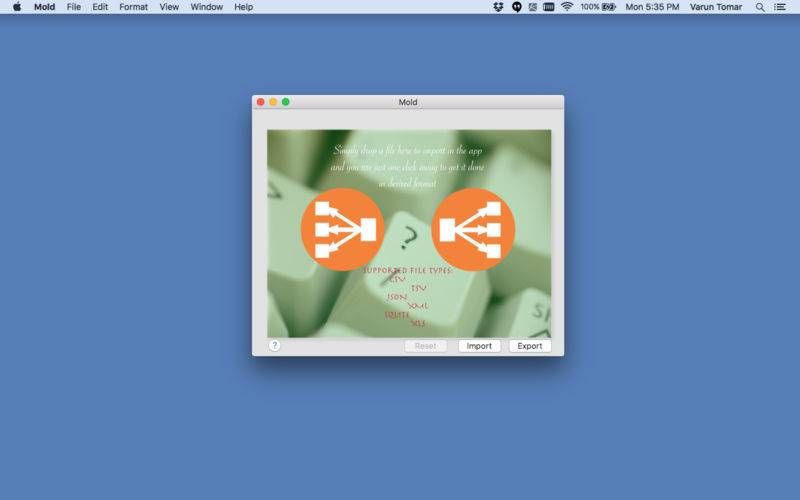800x500 pixels.
Task: Open the Notification Center list icon
Action: [x=780, y=7]
